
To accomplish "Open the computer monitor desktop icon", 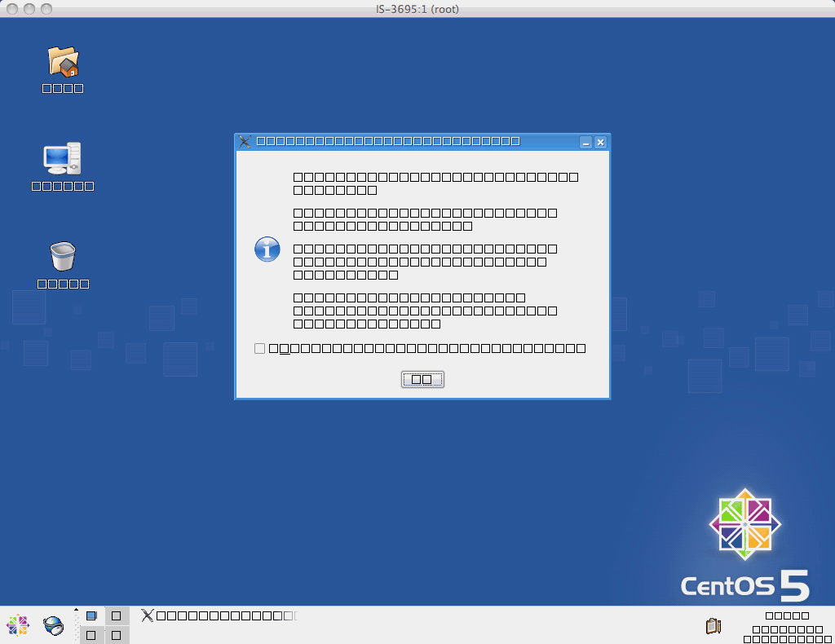I will [63, 158].
